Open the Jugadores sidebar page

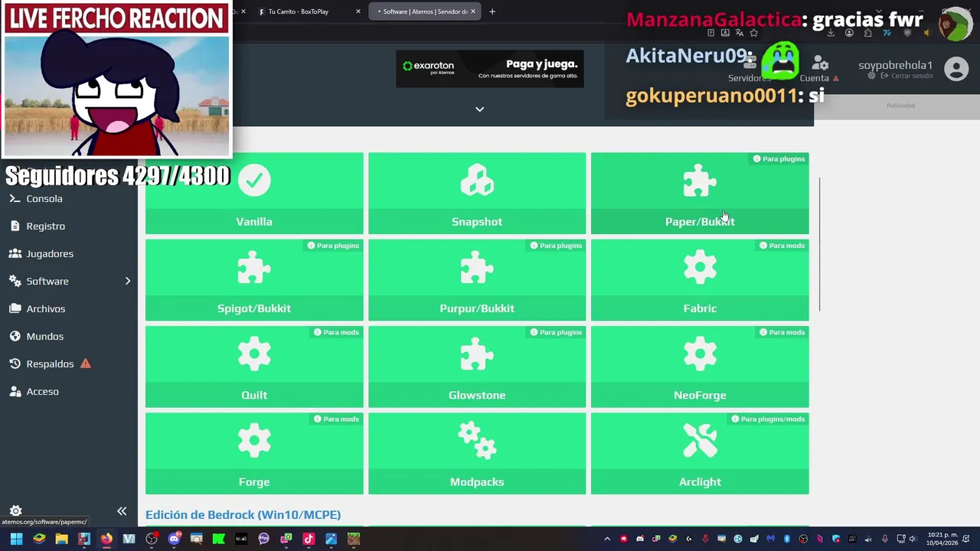[69, 253]
